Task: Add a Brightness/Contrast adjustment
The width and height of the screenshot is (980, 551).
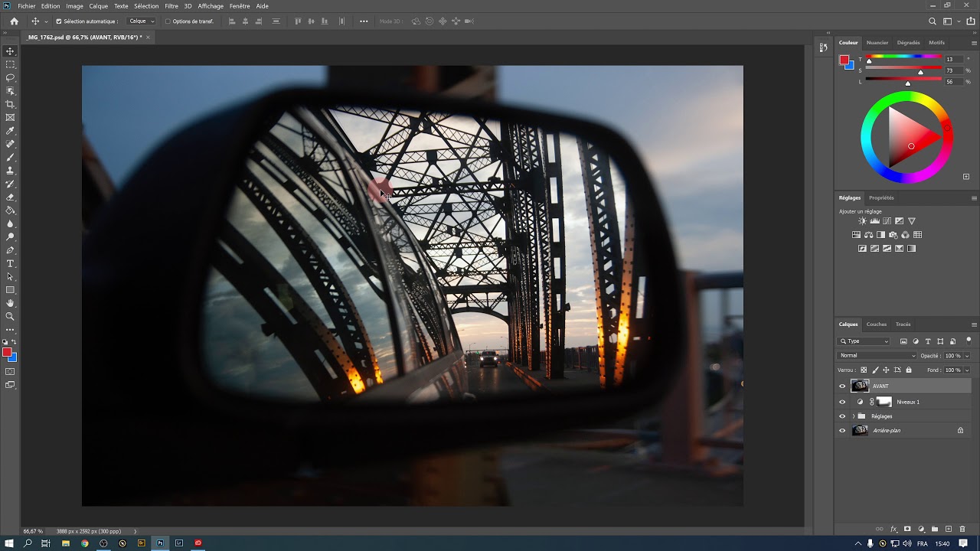Action: click(x=863, y=221)
